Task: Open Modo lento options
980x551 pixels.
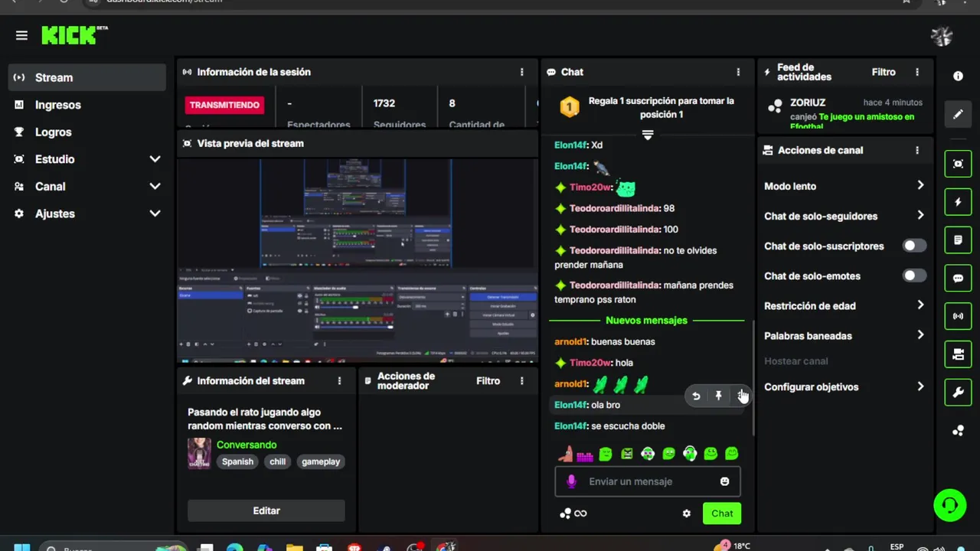Action: pos(844,186)
